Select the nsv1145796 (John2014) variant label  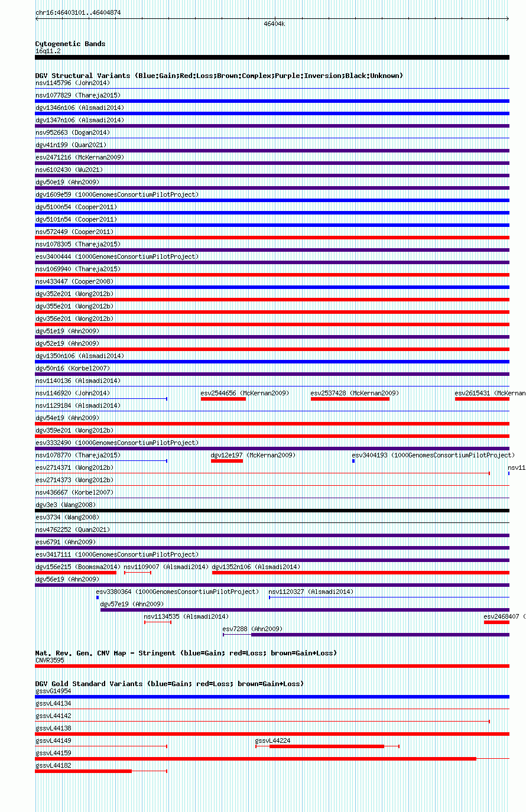point(72,83)
